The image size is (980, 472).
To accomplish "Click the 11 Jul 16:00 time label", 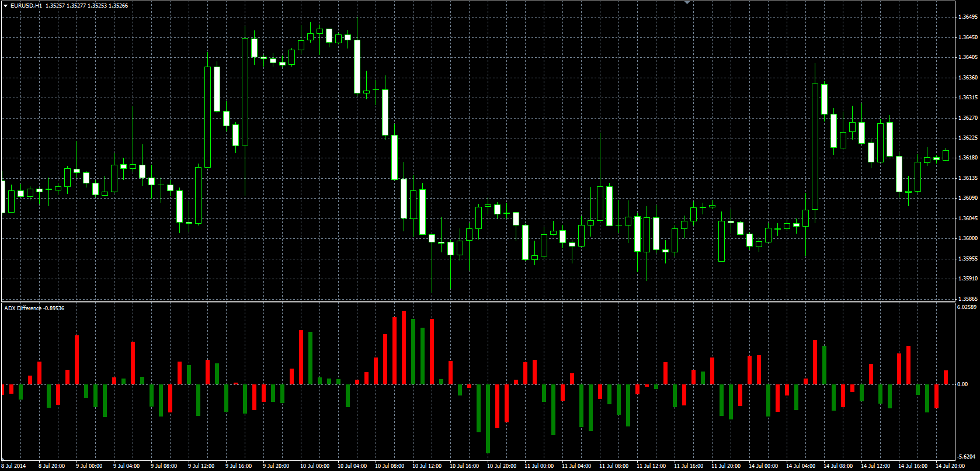I will [x=689, y=466].
